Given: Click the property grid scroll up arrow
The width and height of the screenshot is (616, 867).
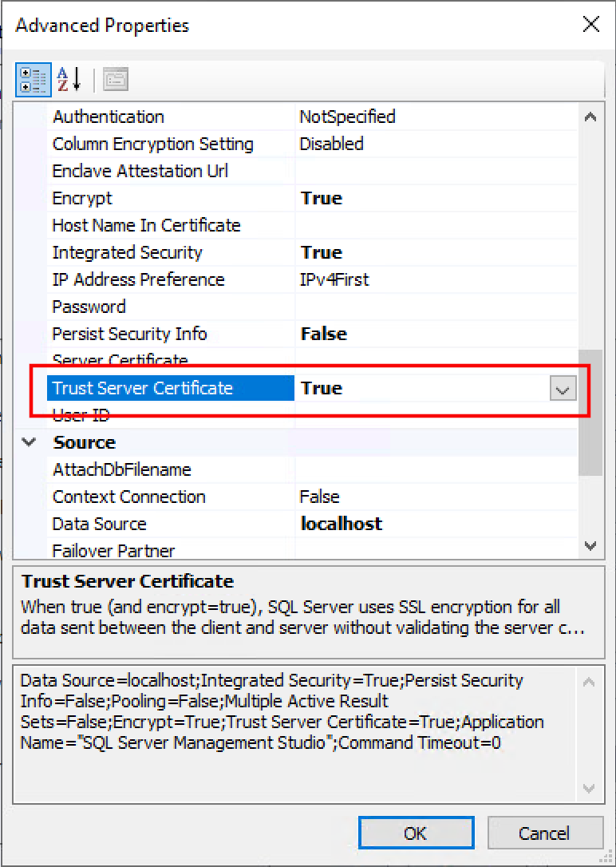Looking at the screenshot, I should (590, 117).
